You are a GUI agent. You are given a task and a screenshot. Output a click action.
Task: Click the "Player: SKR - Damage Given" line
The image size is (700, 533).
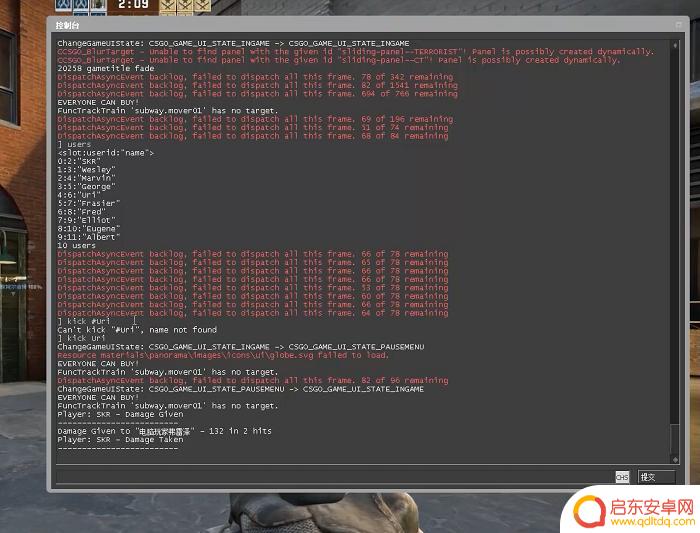click(x=120, y=414)
